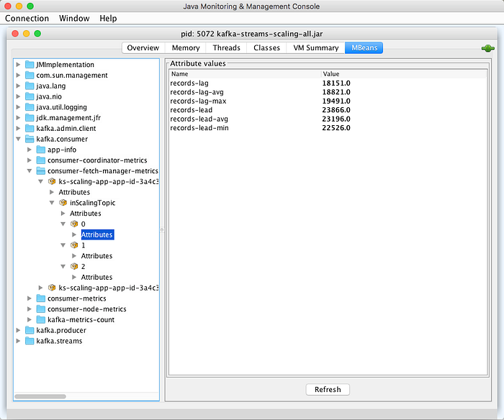The height and width of the screenshot is (420, 504).
Task: Open the Threads tab
Action: click(x=226, y=48)
